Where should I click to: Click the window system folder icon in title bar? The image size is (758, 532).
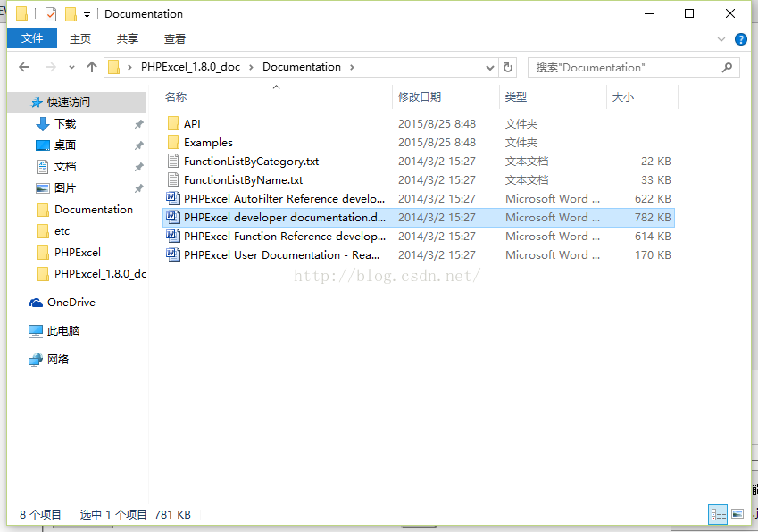coord(21,13)
